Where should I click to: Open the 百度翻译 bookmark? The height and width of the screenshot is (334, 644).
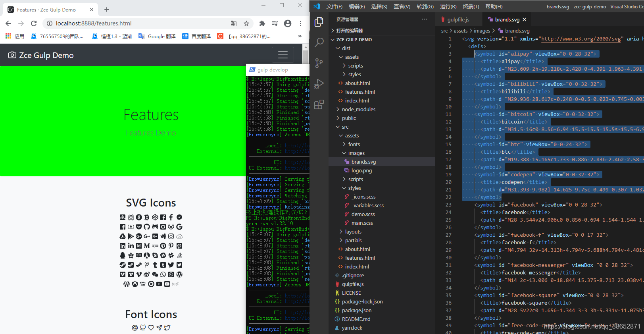(x=196, y=36)
